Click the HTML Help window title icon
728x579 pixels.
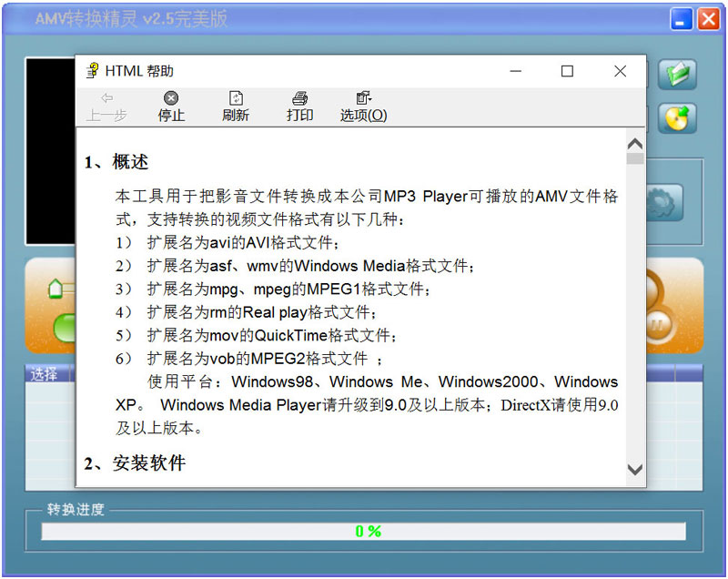pos(93,71)
